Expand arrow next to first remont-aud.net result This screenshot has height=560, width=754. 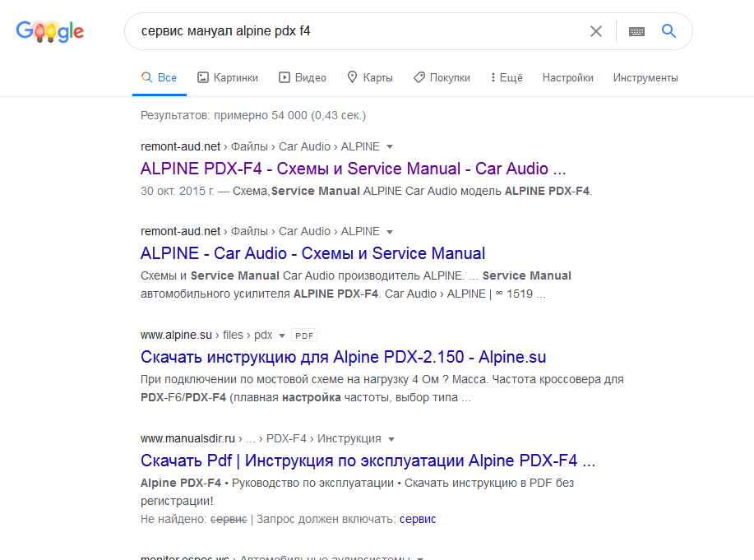click(x=390, y=146)
